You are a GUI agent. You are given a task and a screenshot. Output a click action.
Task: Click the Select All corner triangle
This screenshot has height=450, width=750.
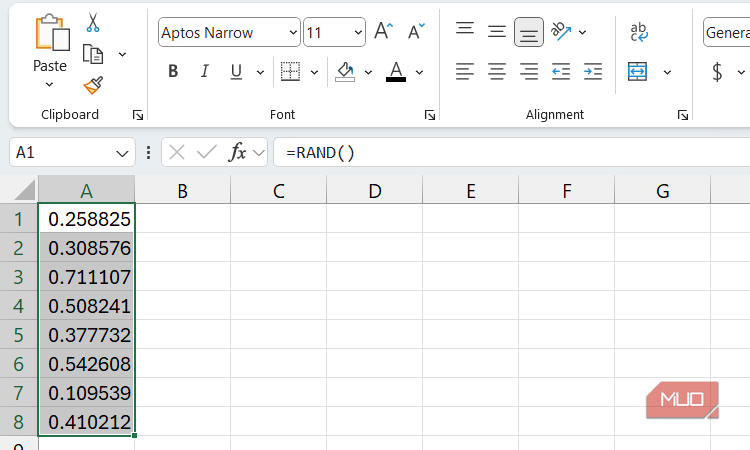click(25, 190)
